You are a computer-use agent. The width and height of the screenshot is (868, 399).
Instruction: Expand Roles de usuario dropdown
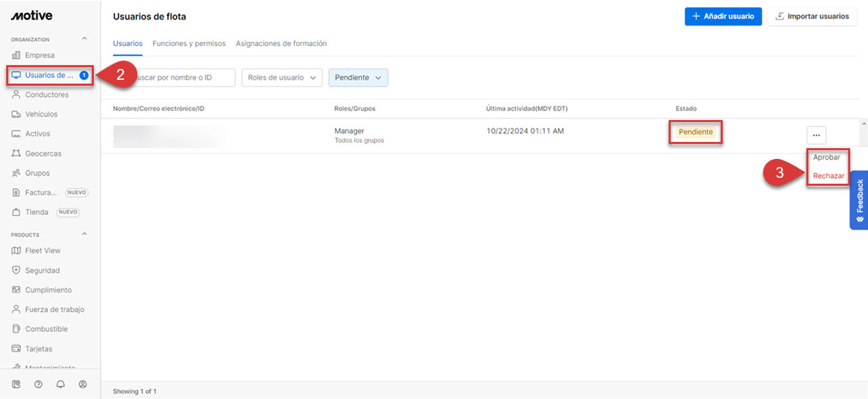tap(281, 78)
